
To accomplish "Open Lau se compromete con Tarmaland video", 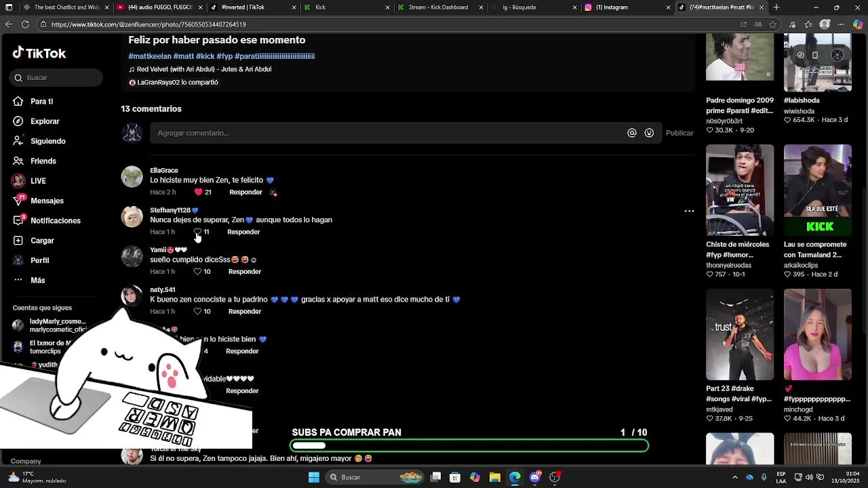I will 818,190.
